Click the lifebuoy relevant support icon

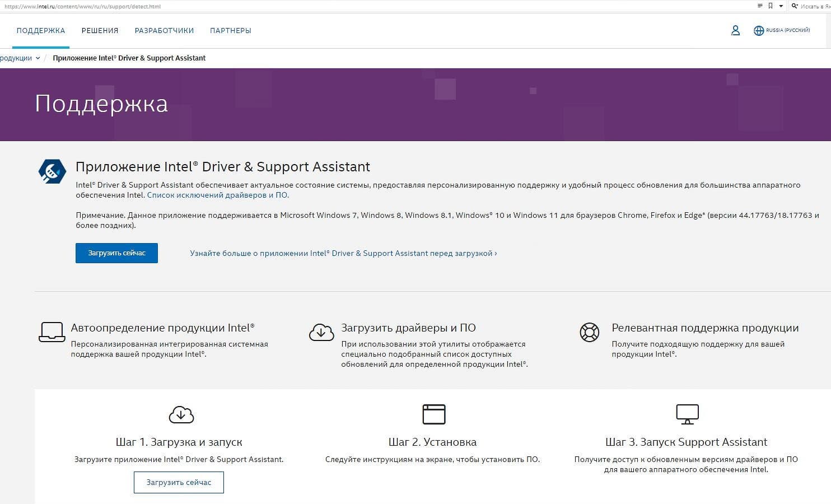click(590, 332)
